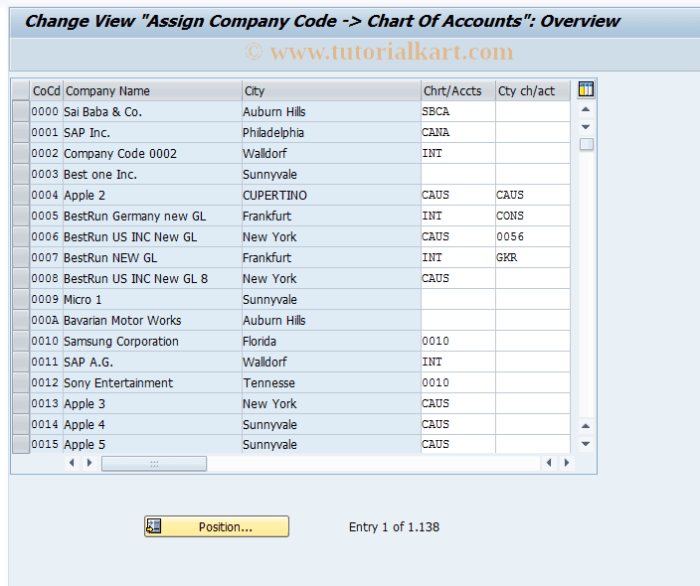Click the bottom scroll-up arrow of the table

[586, 426]
